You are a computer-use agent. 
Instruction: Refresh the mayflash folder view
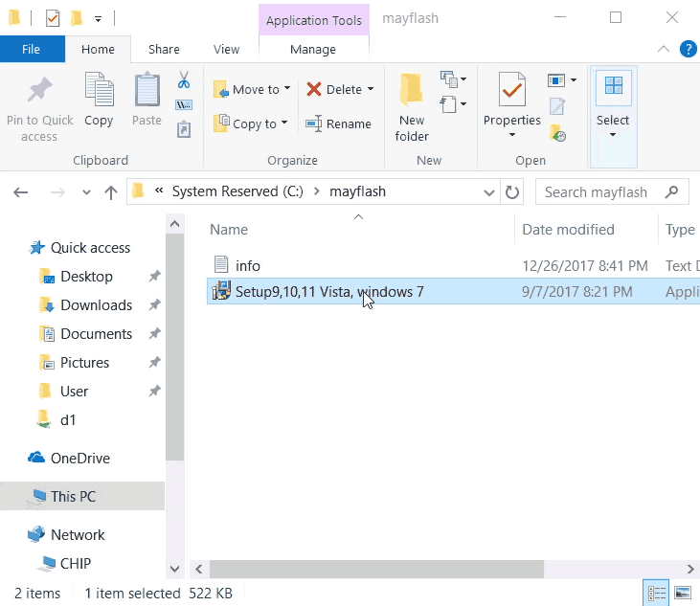coord(512,192)
